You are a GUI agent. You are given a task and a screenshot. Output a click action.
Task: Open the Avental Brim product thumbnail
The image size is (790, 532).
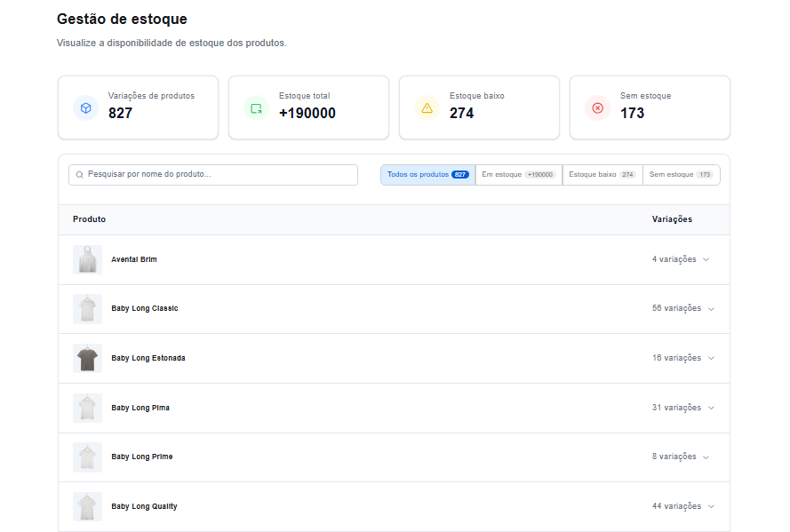click(x=87, y=259)
